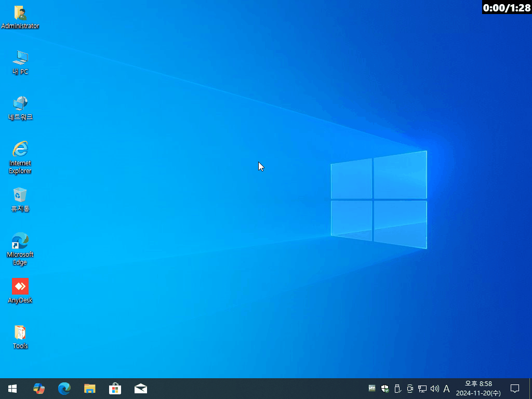Open the Mail app from the taskbar
This screenshot has height=399, width=532.
pyautogui.click(x=140, y=389)
